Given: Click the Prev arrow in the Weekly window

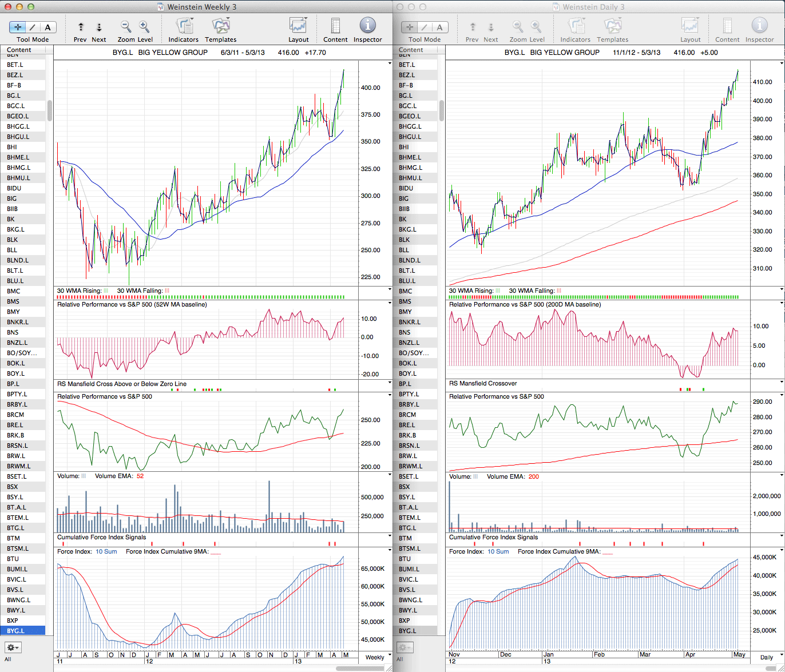Looking at the screenshot, I should click(x=81, y=27).
